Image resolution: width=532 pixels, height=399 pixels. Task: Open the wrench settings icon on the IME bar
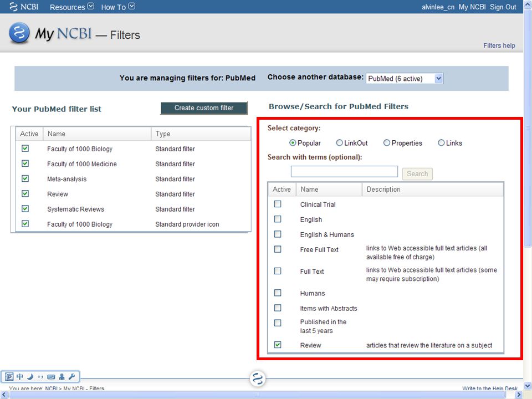pyautogui.click(x=71, y=377)
